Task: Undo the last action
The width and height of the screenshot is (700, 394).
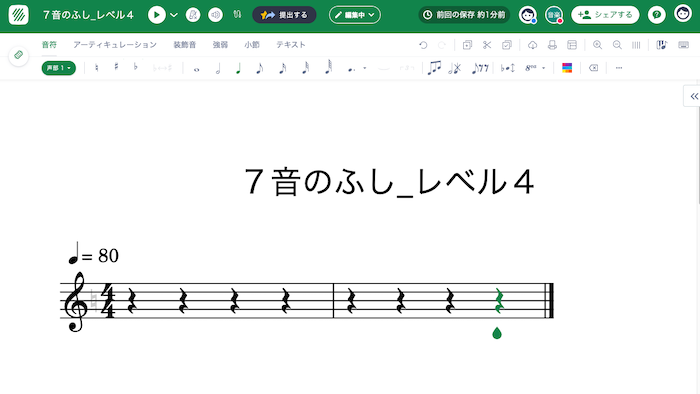Action: tap(423, 45)
